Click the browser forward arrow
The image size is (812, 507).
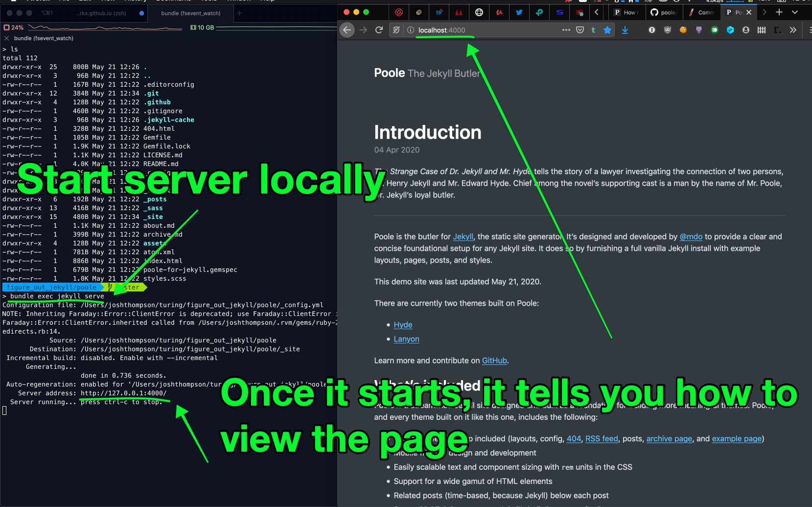tap(363, 30)
